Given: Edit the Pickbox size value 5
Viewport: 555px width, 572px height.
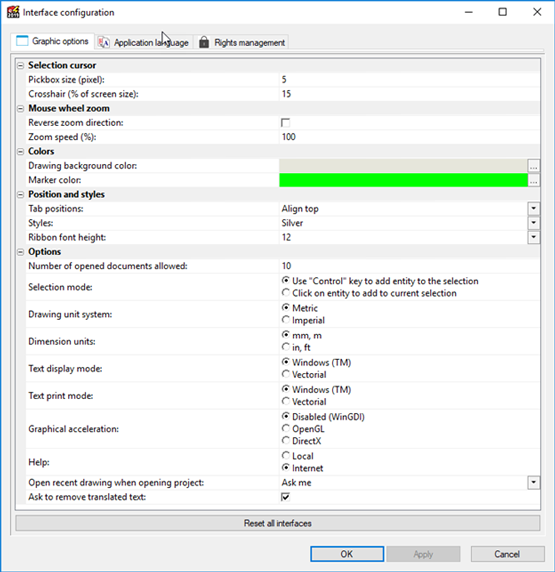Looking at the screenshot, I should 409,80.
